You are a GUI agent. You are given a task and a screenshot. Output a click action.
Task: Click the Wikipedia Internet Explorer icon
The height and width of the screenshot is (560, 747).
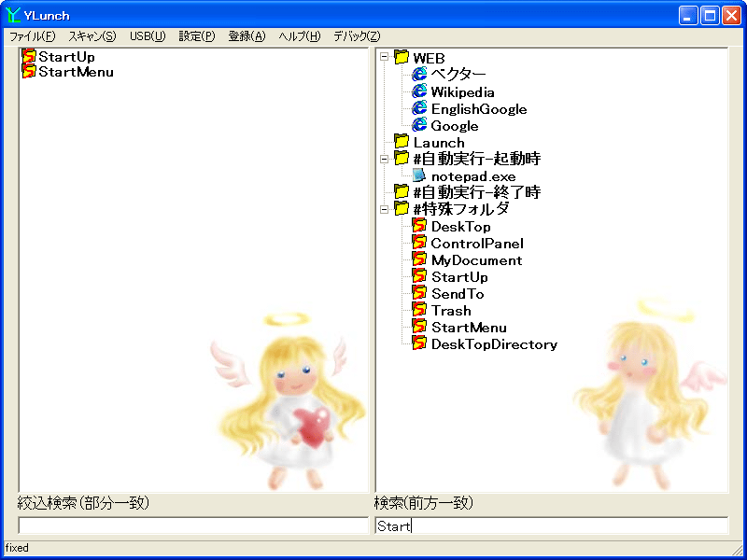coord(419,91)
